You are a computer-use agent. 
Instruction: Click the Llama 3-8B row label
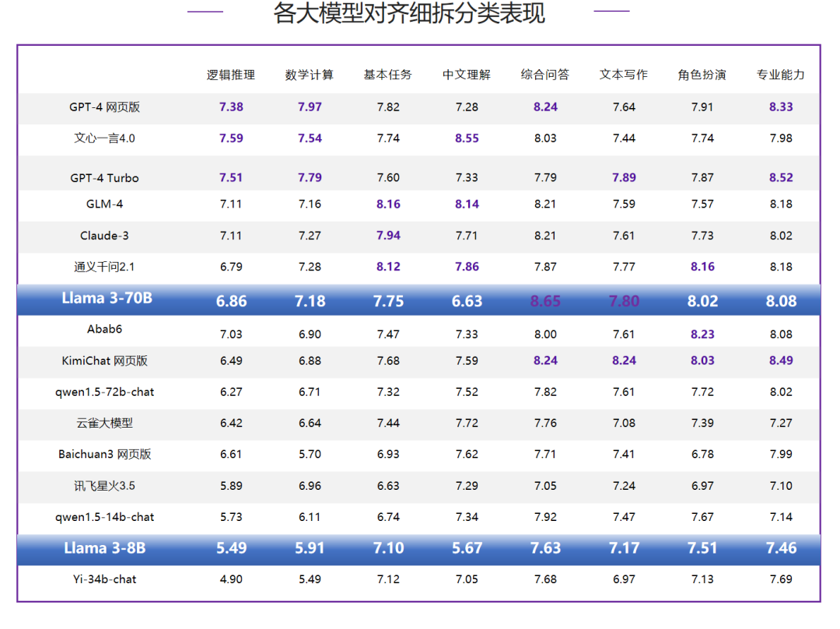pyautogui.click(x=105, y=548)
